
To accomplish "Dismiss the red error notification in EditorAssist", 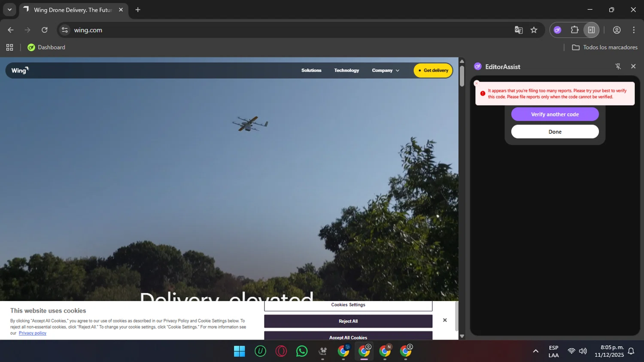I will coord(477,83).
